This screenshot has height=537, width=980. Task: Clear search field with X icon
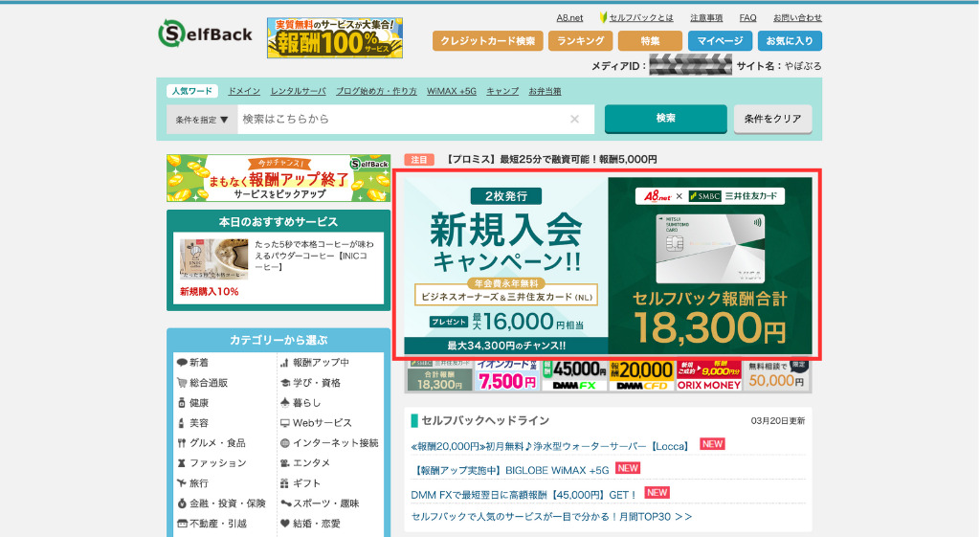574,120
